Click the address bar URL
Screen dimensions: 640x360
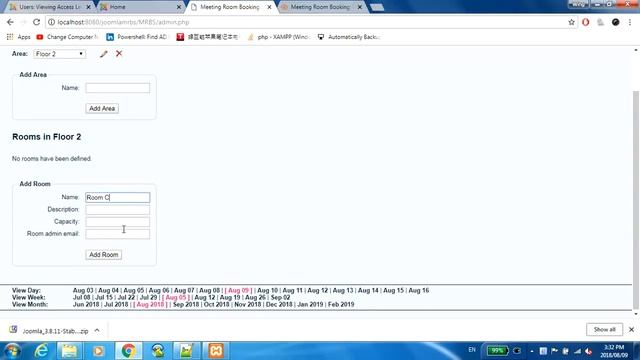pos(123,22)
